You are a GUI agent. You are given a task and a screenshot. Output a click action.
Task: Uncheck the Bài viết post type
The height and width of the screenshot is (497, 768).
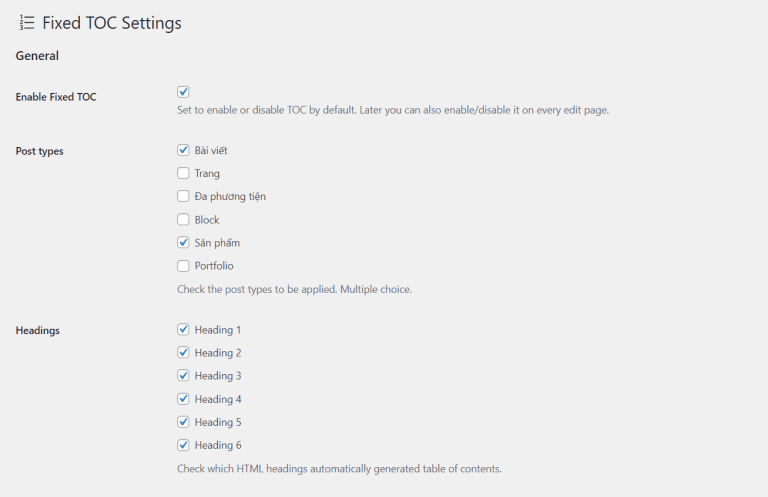[183, 150]
